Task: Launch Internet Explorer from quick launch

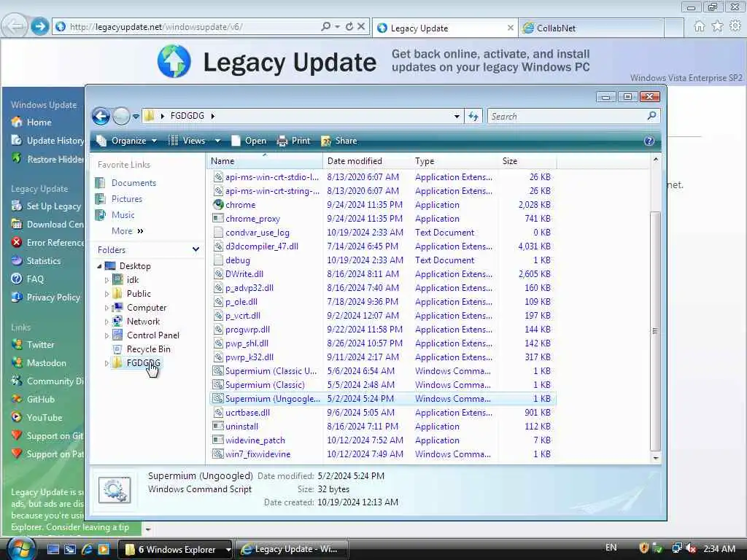Action: pyautogui.click(x=87, y=549)
